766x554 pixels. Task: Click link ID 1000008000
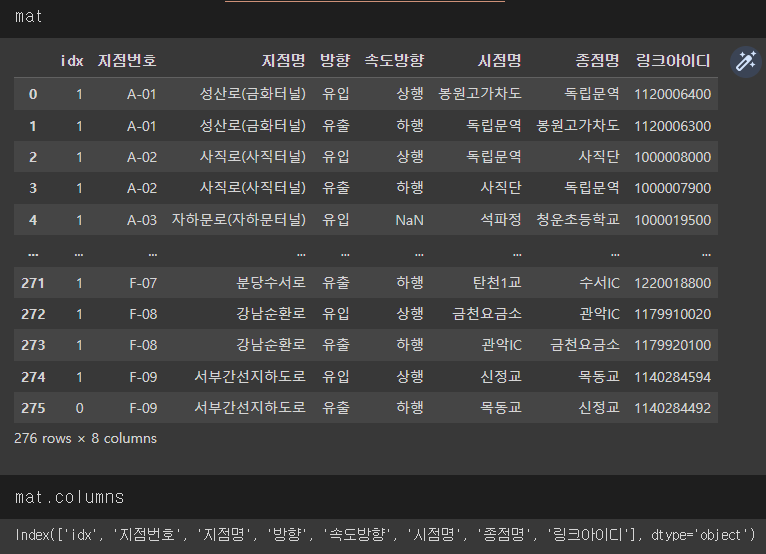coord(672,157)
